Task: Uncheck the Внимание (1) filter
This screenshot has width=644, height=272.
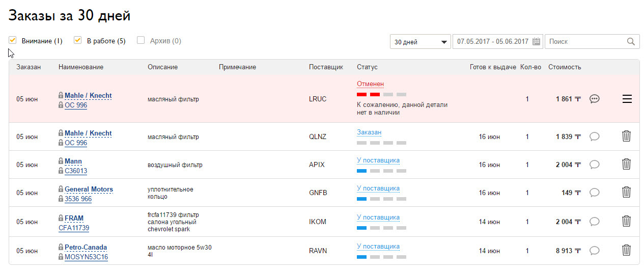Action: tap(13, 40)
